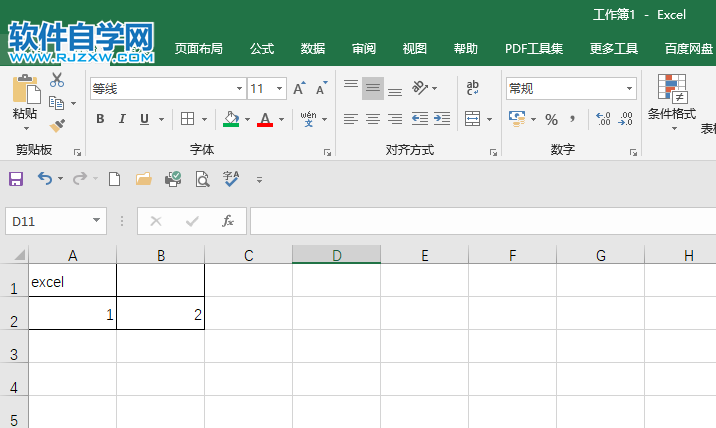
Task: Expand underline style dropdown arrow
Action: (x=161, y=120)
